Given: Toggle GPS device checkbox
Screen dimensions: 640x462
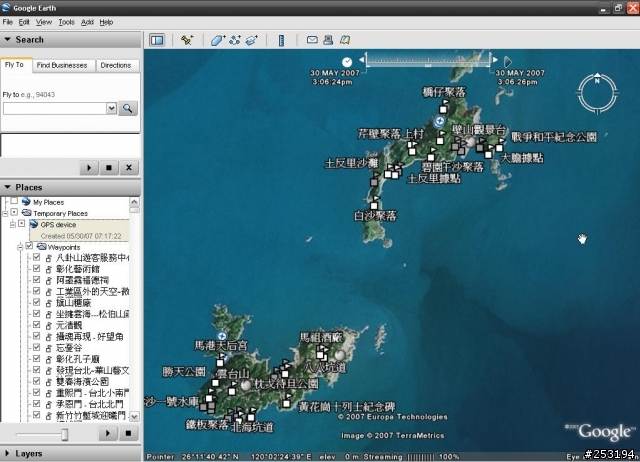Looking at the screenshot, I should coord(22,224).
